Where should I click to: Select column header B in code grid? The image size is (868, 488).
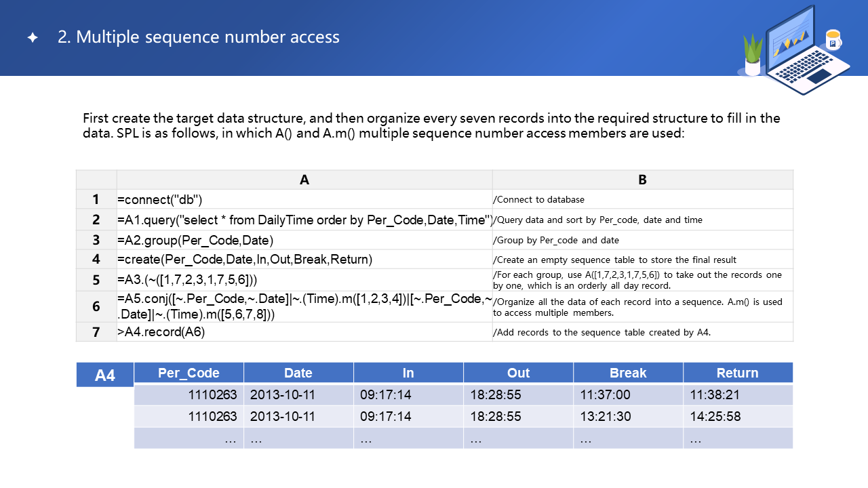coord(642,180)
